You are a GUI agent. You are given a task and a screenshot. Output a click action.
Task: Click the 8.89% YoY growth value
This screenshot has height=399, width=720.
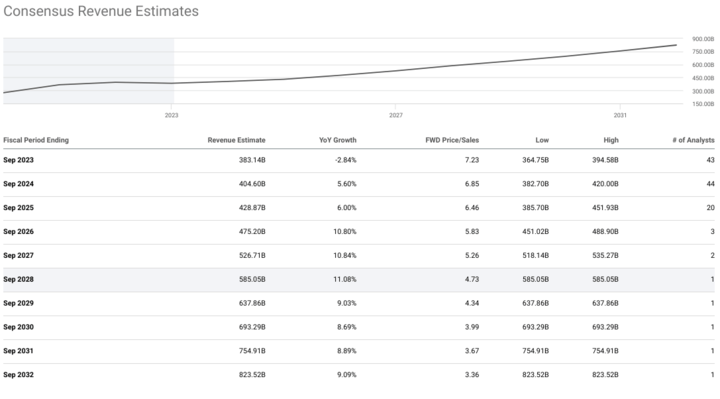347,351
